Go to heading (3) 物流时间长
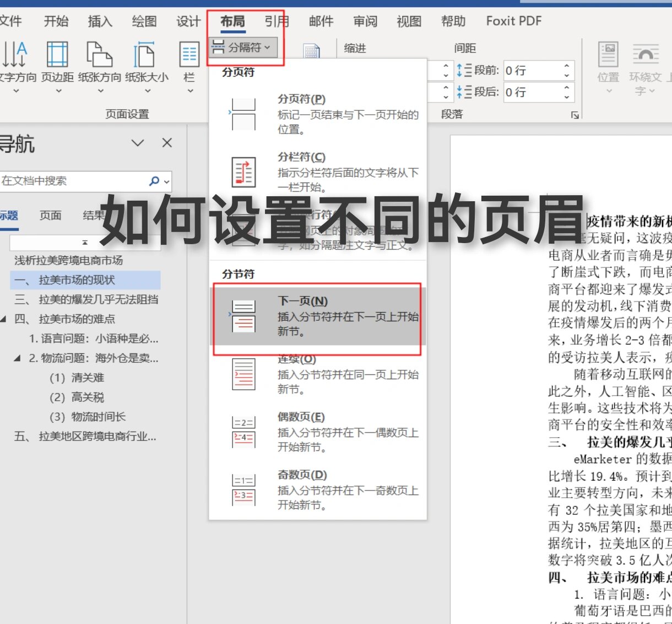Screen dimensions: 672x624 [x=88, y=417]
